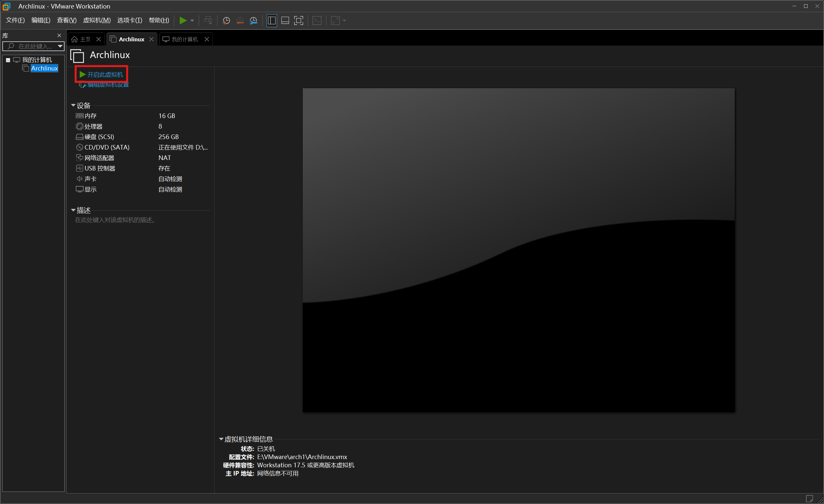Click the USB icon beside USB 控制器
The image size is (824, 504).
80,169
